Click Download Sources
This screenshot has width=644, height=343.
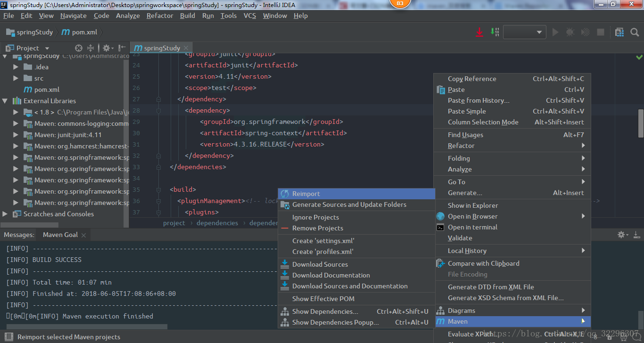point(356,264)
